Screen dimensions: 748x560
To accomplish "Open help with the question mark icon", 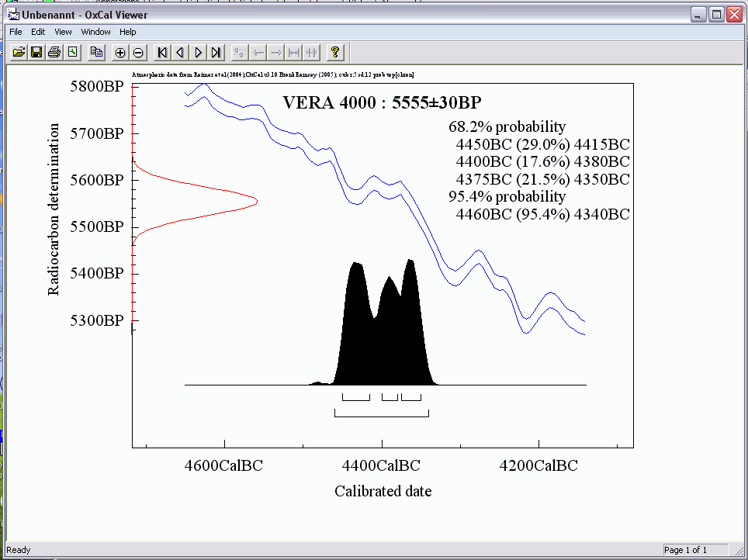I will pyautogui.click(x=335, y=52).
